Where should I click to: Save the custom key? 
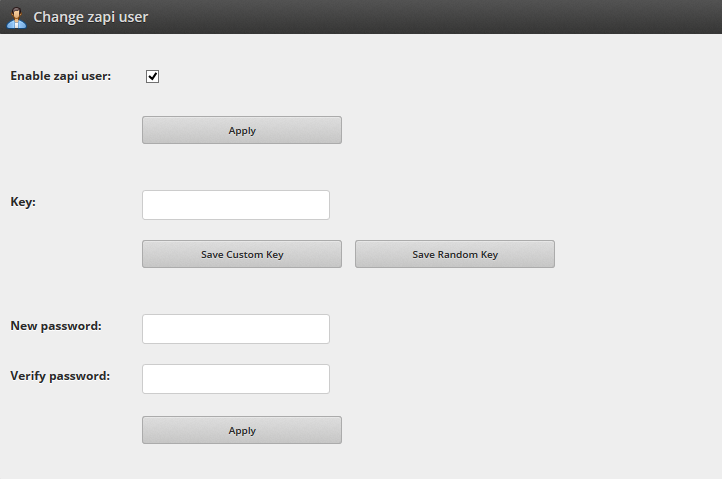(242, 254)
